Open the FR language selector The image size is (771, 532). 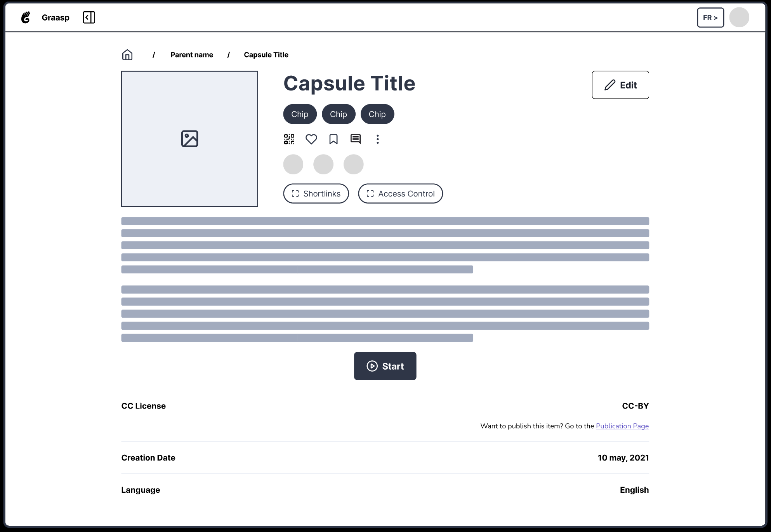coord(710,17)
